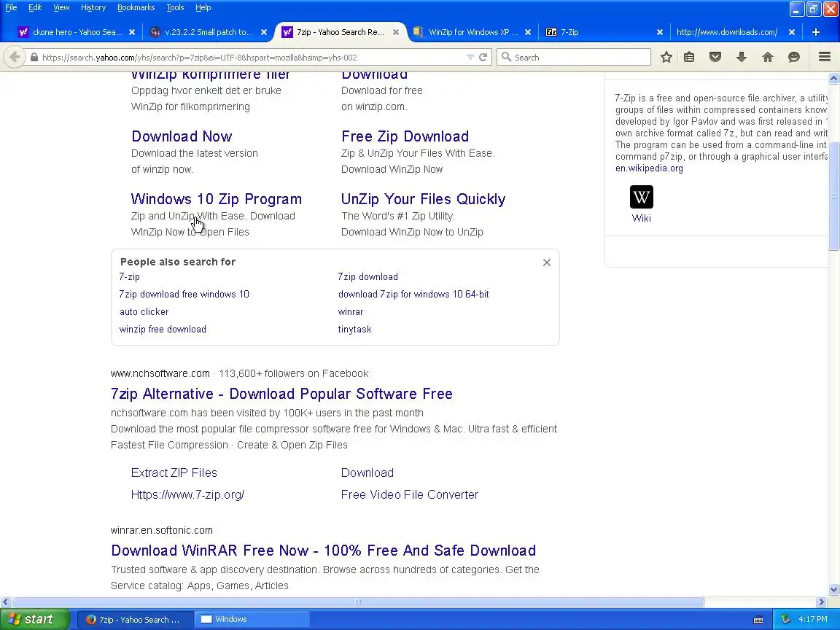Click the vertical scrollbar down arrow
Screen dimensions: 840x630
pos(833,590)
